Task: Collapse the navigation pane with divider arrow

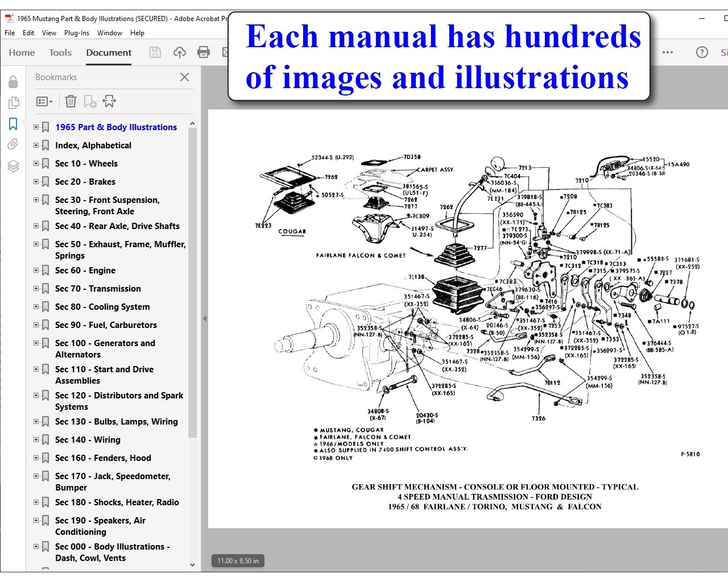Action: pyautogui.click(x=204, y=319)
